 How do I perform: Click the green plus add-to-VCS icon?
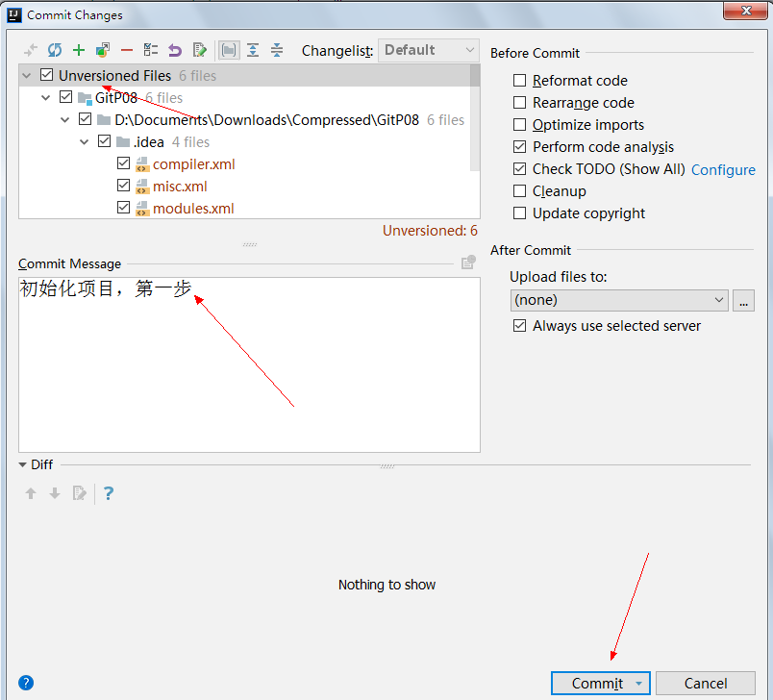tap(79, 50)
